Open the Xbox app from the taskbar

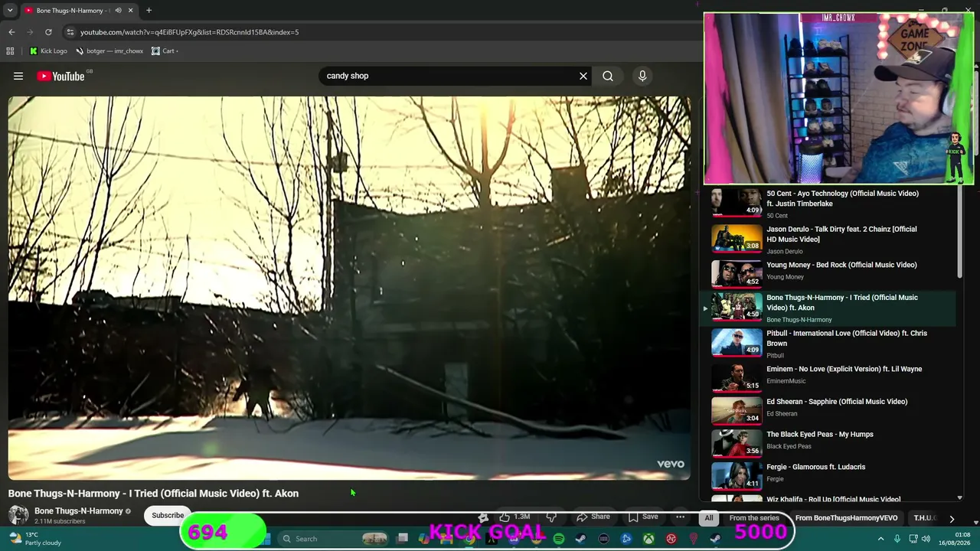648,539
